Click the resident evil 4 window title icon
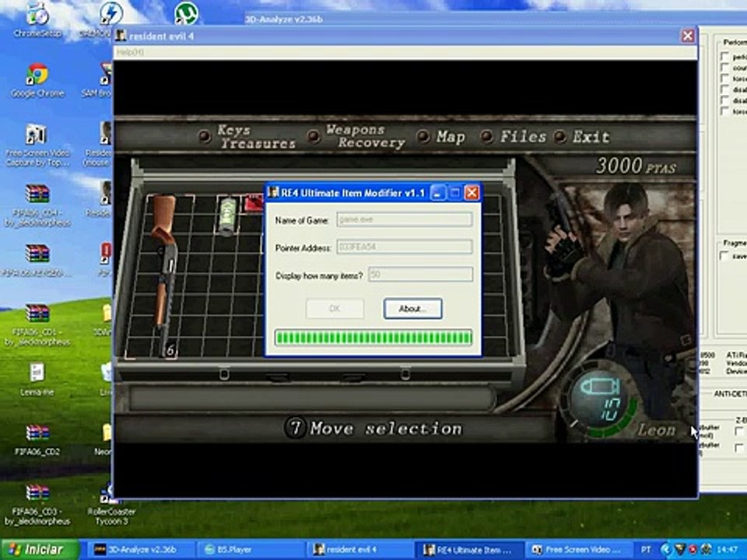747x560 pixels. point(121,36)
